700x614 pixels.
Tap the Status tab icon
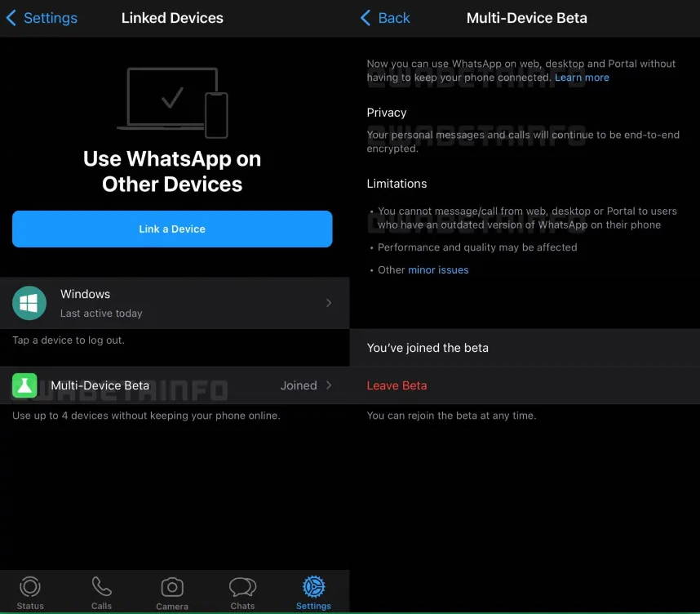30,588
